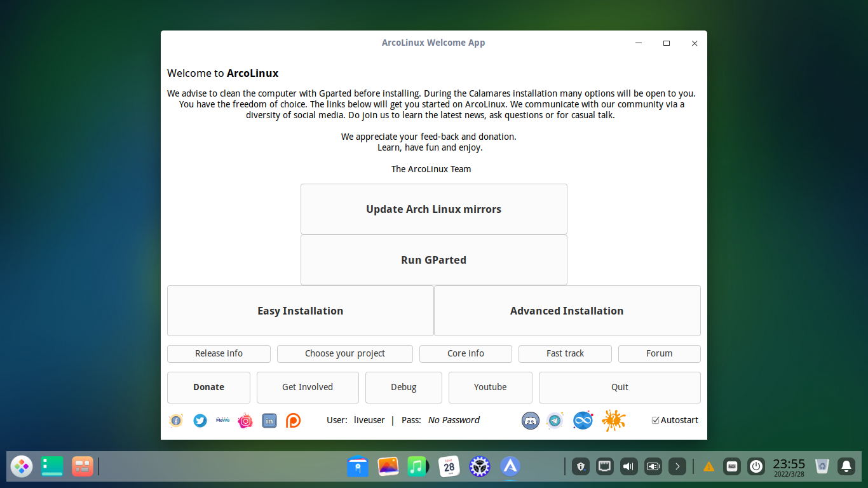The image size is (868, 488).
Task: Click the power button tray icon
Action: 756,466
